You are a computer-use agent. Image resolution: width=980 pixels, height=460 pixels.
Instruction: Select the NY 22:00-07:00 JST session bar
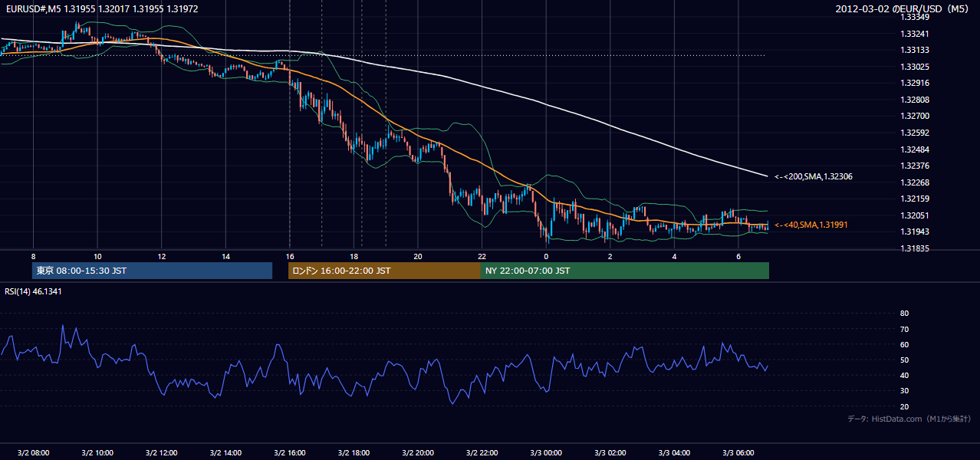pyautogui.click(x=625, y=271)
